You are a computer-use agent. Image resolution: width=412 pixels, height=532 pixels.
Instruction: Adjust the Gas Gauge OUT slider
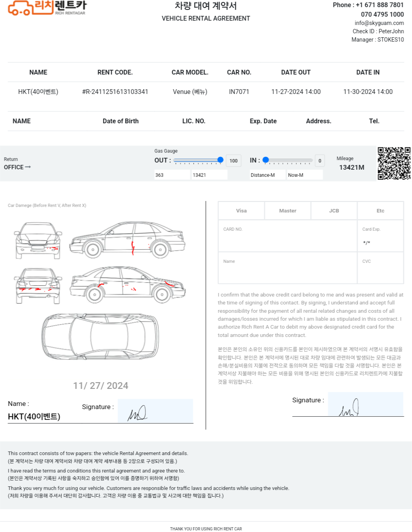coord(198,160)
